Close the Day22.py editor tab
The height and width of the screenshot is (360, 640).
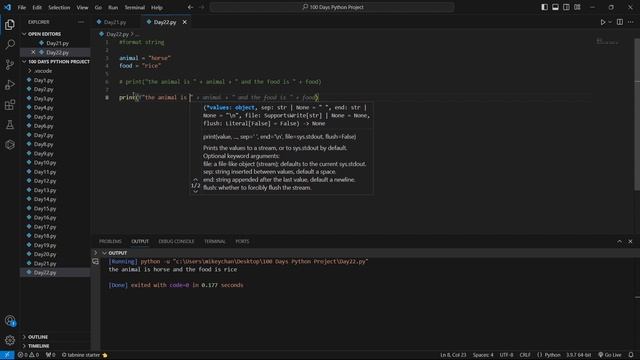click(184, 22)
